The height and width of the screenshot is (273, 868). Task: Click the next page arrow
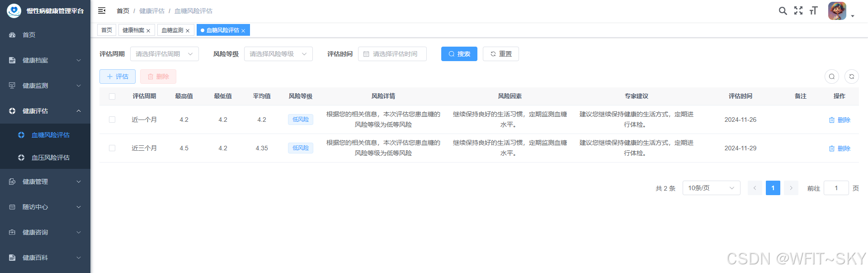(791, 188)
